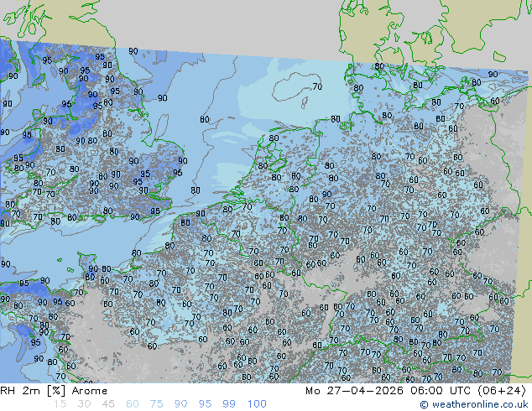This screenshot has width=532, height=411.
Task: Select legend value 30
Action: click(x=84, y=404)
